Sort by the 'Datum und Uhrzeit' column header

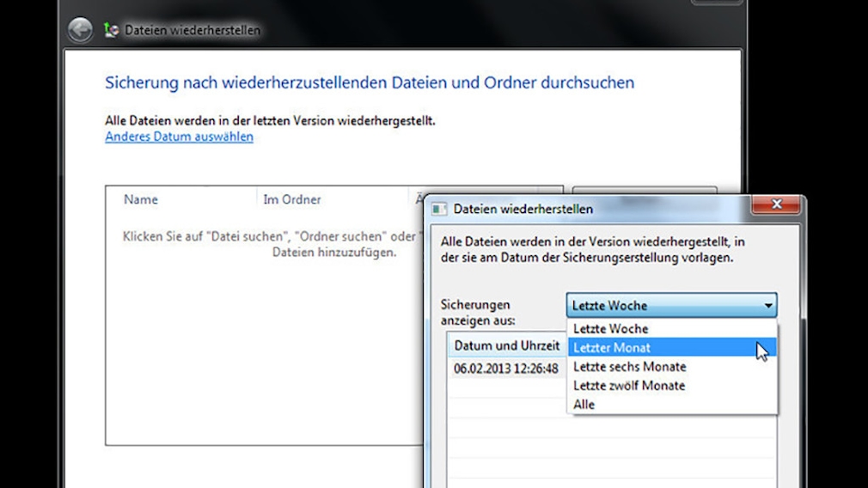pos(507,345)
